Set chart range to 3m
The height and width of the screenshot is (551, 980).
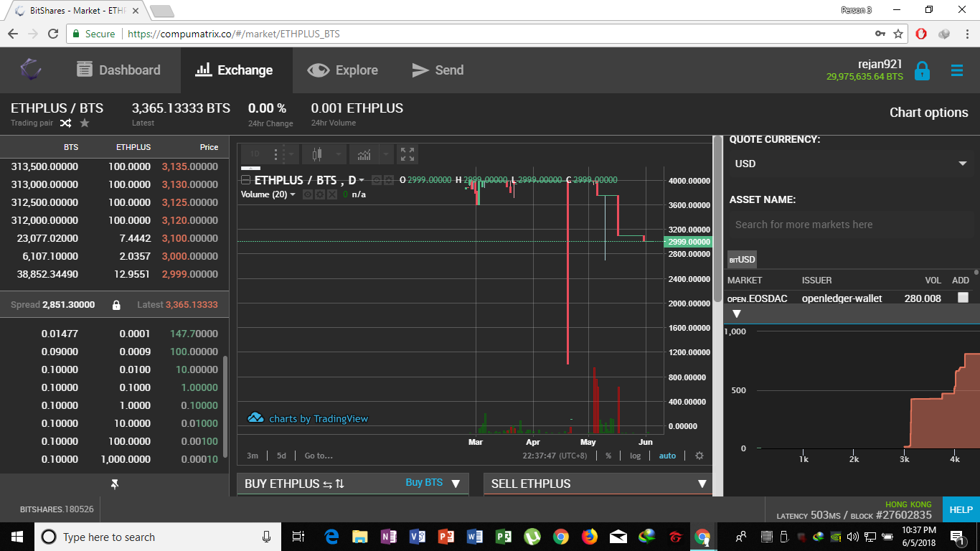click(x=253, y=456)
